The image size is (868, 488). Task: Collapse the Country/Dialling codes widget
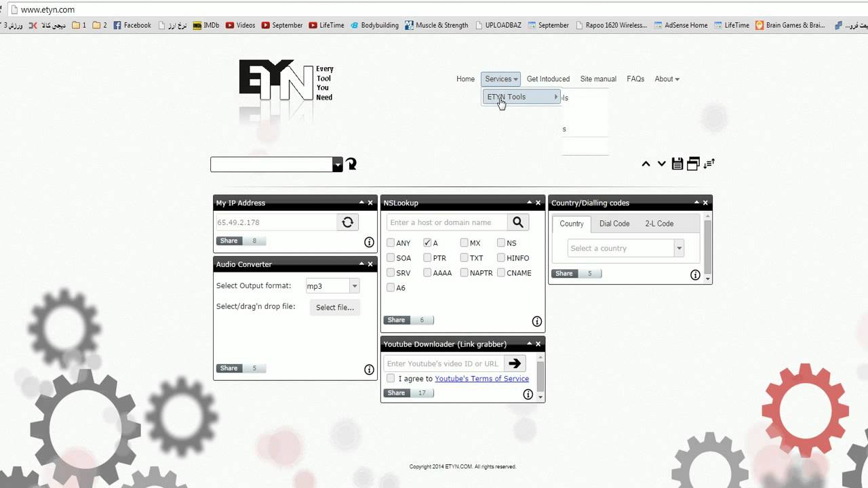point(696,203)
